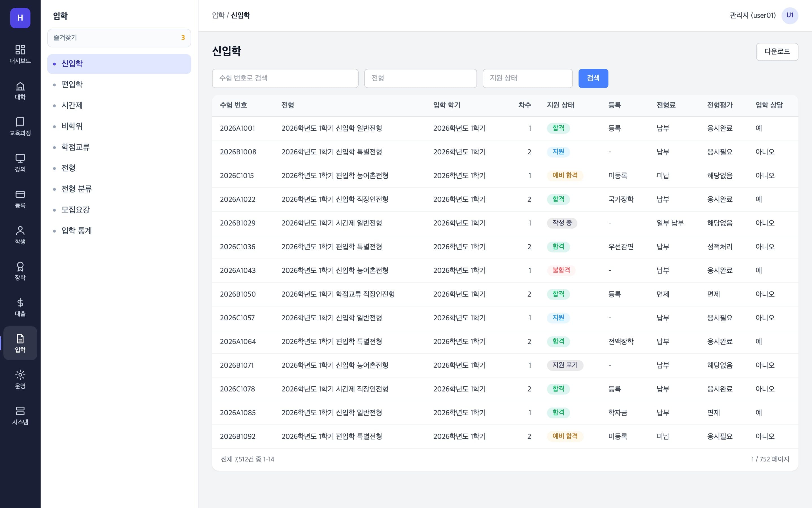
Task: Select 신입학 in the side menu
Action: (x=119, y=64)
